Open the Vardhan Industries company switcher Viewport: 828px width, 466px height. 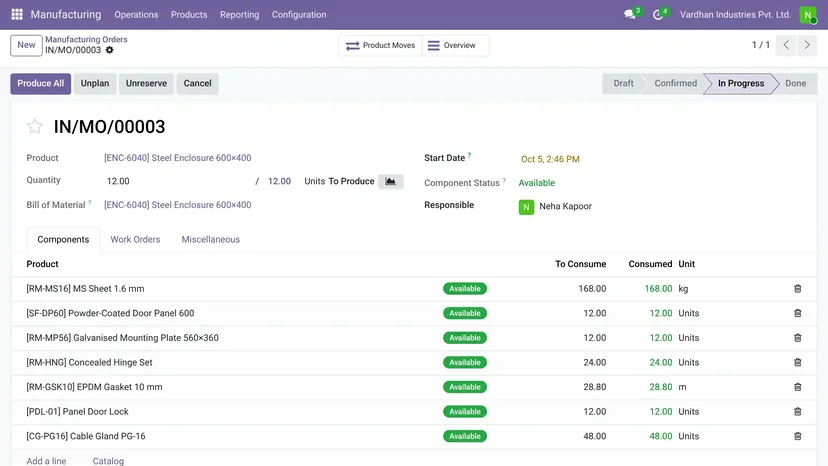735,15
